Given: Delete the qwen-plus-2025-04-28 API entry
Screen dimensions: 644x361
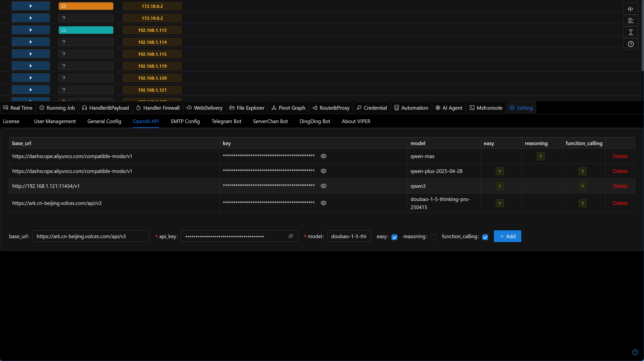Looking at the screenshot, I should pos(620,171).
